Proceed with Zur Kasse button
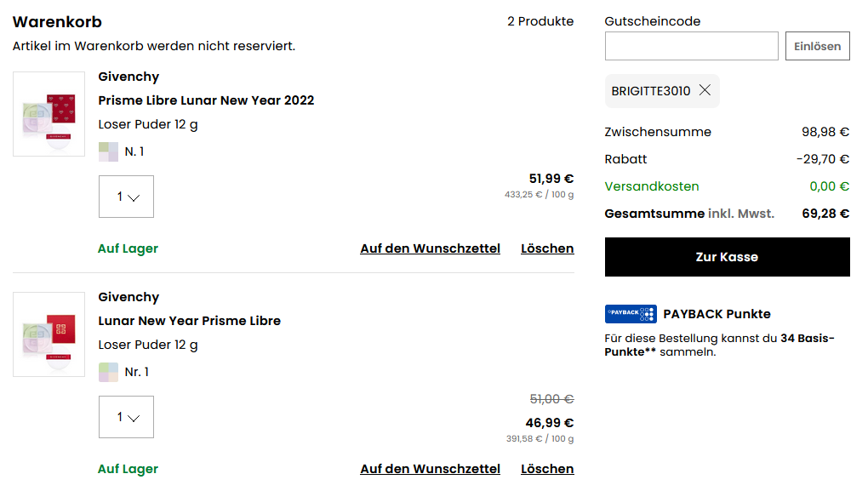 pyautogui.click(x=727, y=257)
